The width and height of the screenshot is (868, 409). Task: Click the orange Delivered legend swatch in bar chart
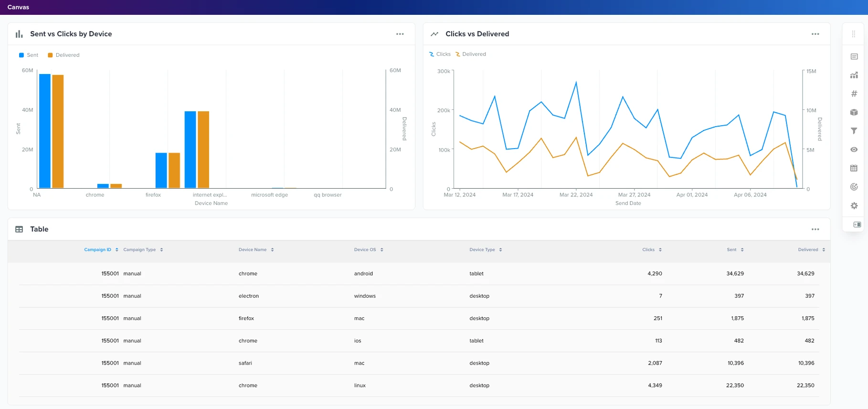click(50, 55)
